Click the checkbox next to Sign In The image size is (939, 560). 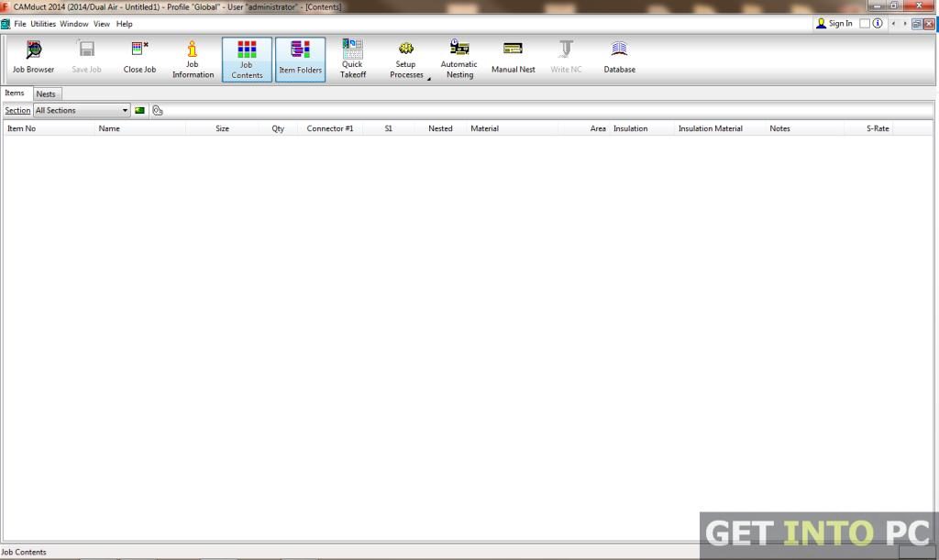pyautogui.click(x=863, y=23)
